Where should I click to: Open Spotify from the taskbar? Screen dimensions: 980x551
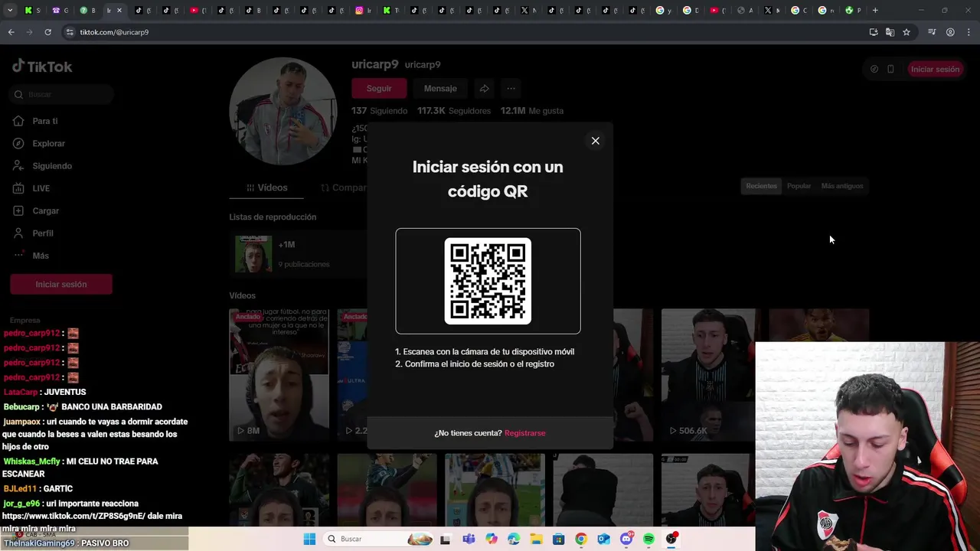649,539
